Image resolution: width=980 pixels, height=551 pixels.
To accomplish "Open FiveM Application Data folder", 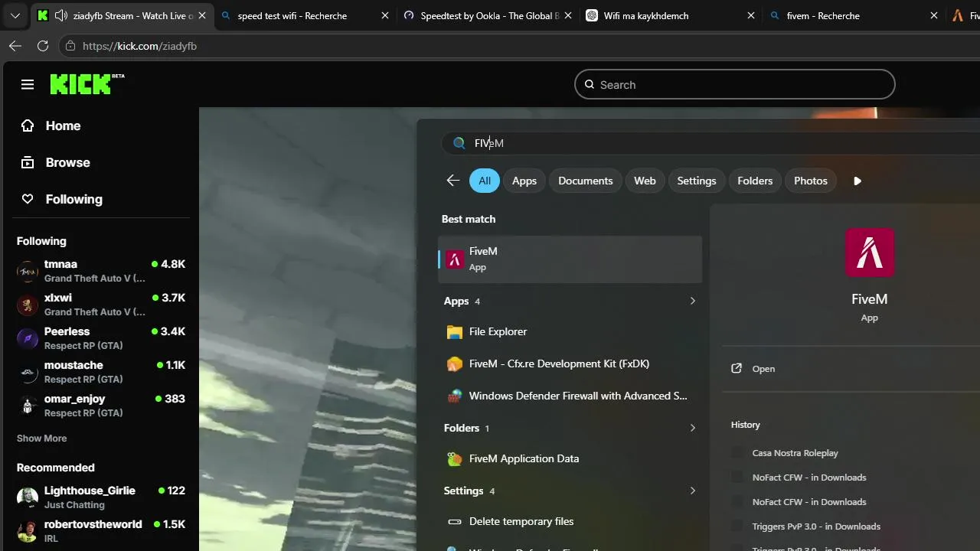I will pos(570,459).
